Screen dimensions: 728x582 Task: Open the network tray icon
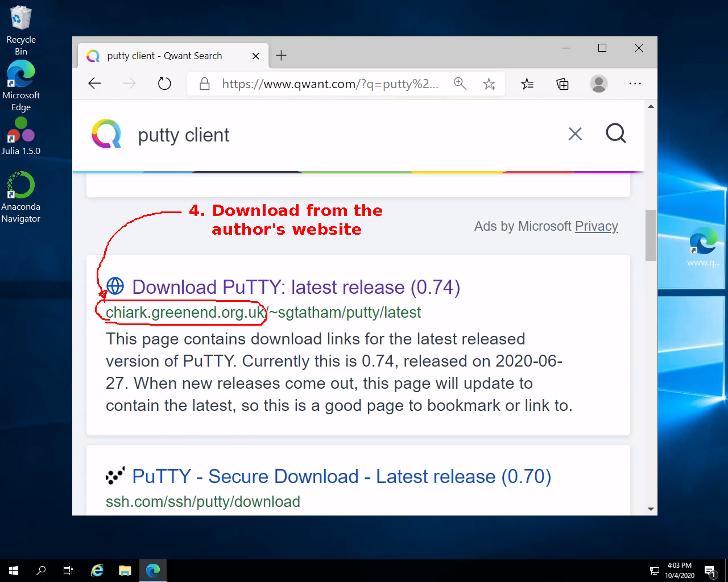pyautogui.click(x=655, y=571)
